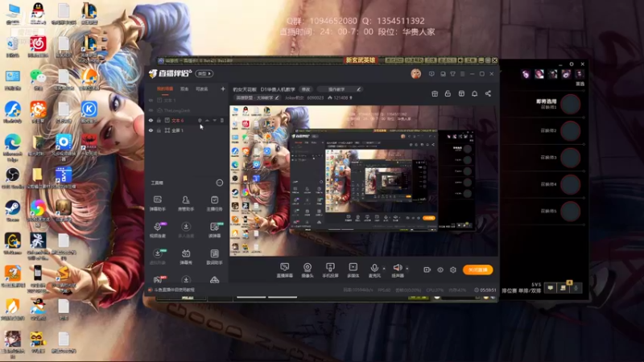
Task: Select the 文本 6 source row
Action: tap(186, 120)
